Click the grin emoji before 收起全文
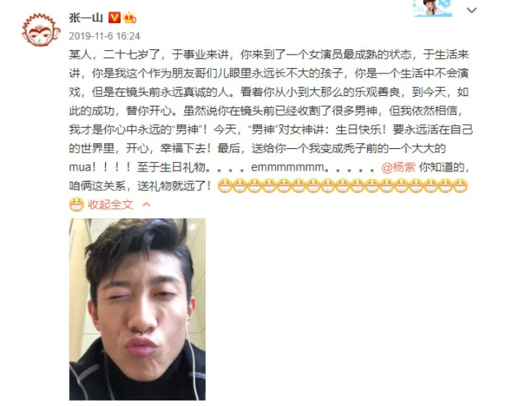The height and width of the screenshot is (406, 532). coord(76,204)
